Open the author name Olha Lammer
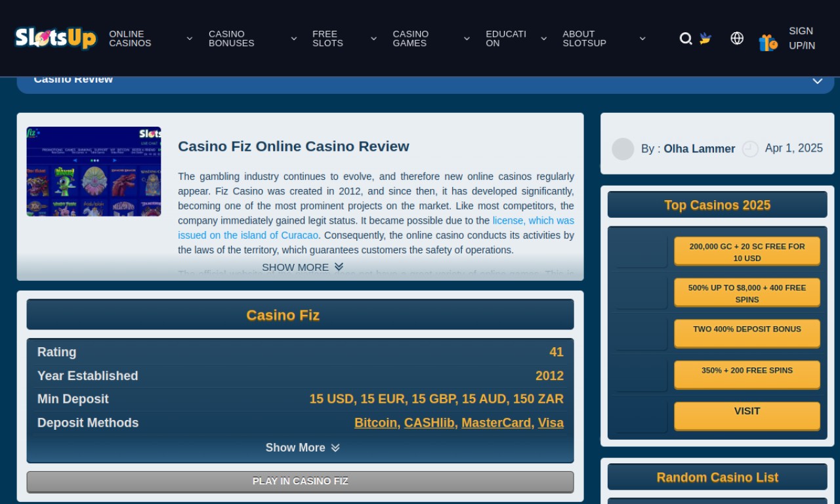The image size is (840, 504). pos(699,149)
